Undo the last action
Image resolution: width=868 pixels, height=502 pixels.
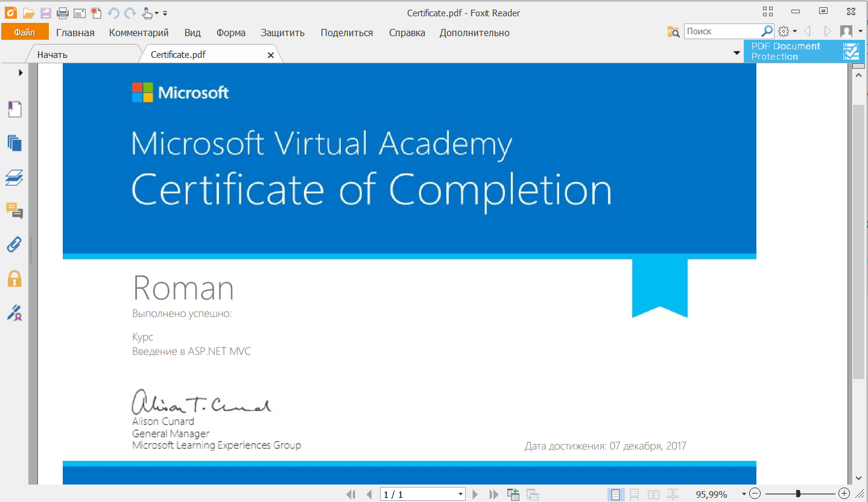[113, 13]
